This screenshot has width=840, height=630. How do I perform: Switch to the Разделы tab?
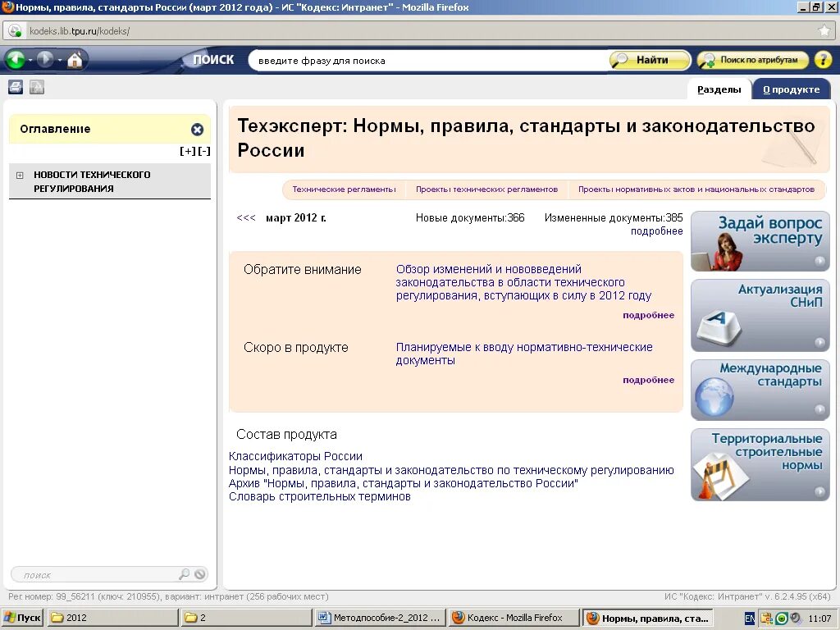click(x=719, y=89)
